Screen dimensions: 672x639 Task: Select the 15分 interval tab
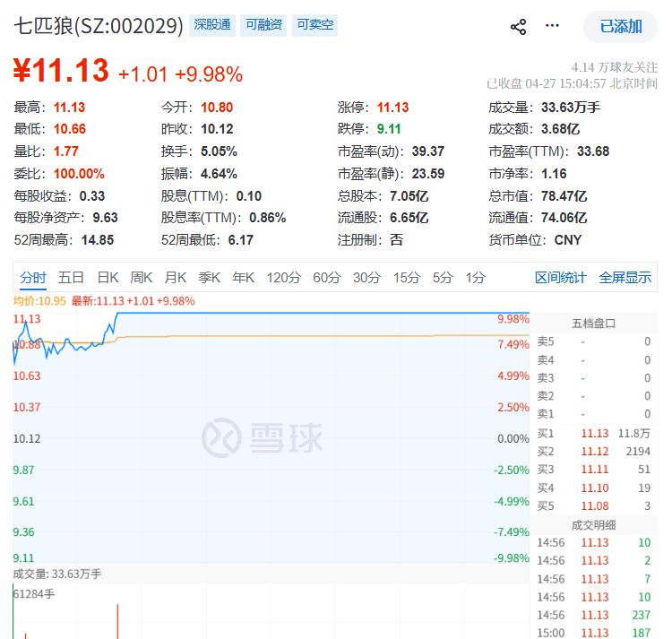point(407,278)
